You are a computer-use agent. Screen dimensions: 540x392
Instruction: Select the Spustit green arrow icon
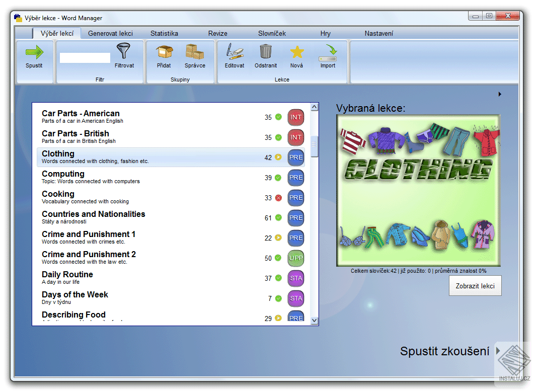(35, 51)
